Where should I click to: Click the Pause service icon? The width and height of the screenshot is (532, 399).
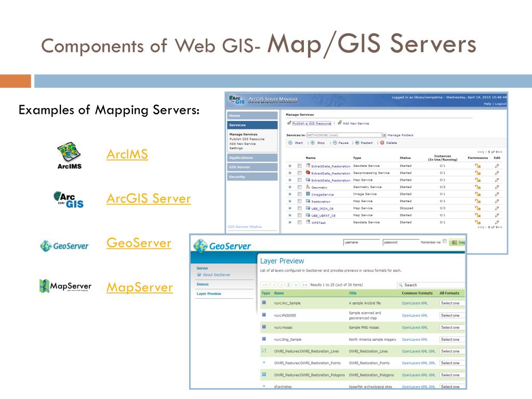pos(335,143)
